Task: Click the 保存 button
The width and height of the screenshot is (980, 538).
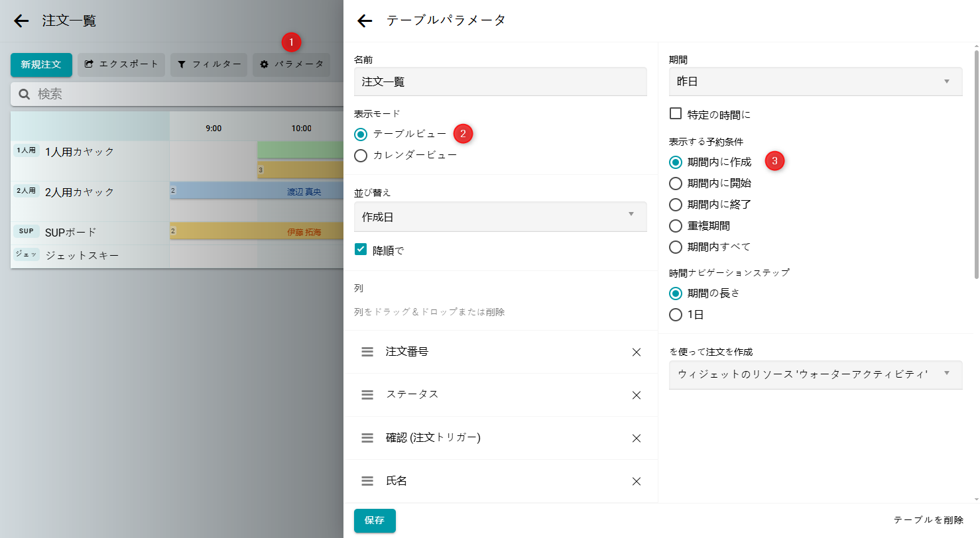Action: [375, 521]
